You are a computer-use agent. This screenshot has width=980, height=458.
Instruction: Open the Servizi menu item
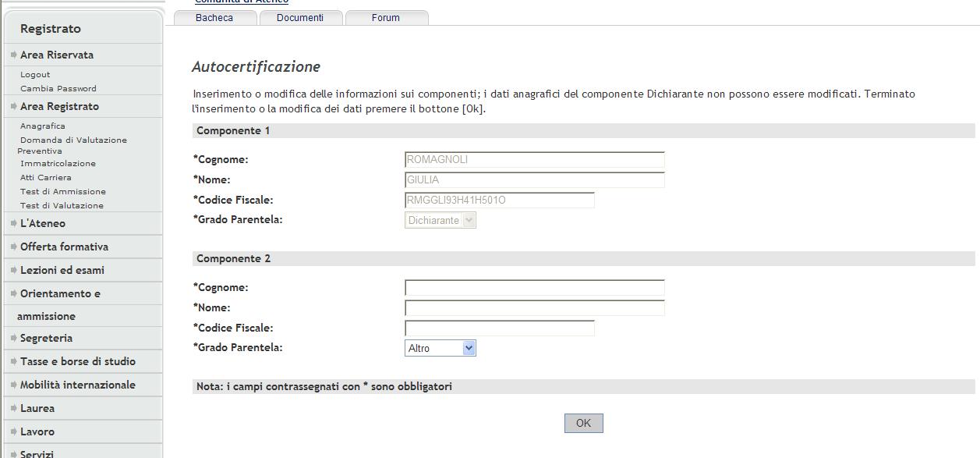(37, 453)
